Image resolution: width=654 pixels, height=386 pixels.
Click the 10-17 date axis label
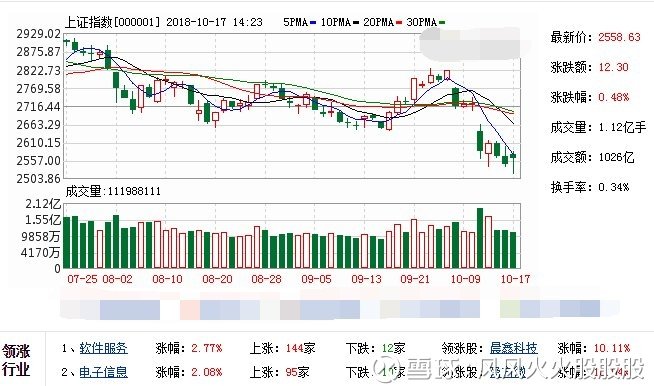515,279
